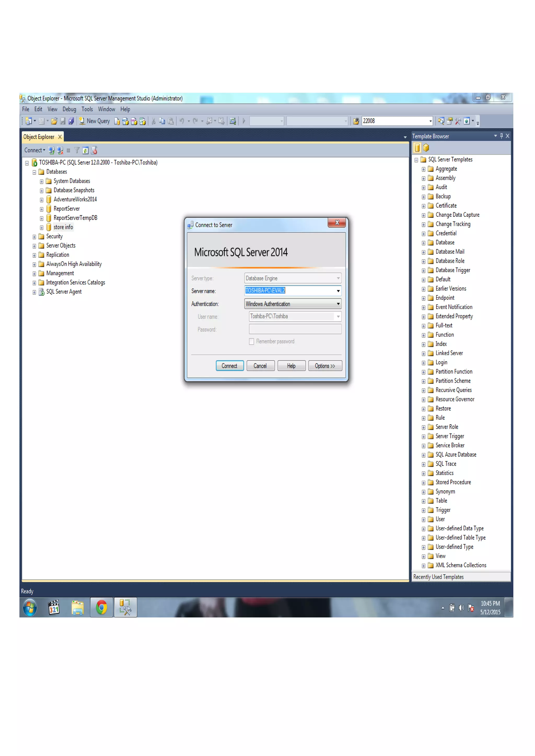Select the store info database

pyautogui.click(x=63, y=227)
